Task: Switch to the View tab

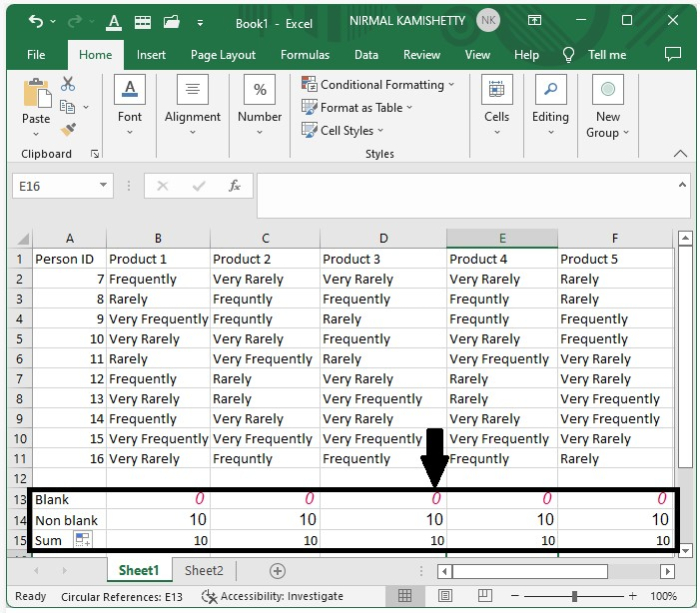Action: 477,55
